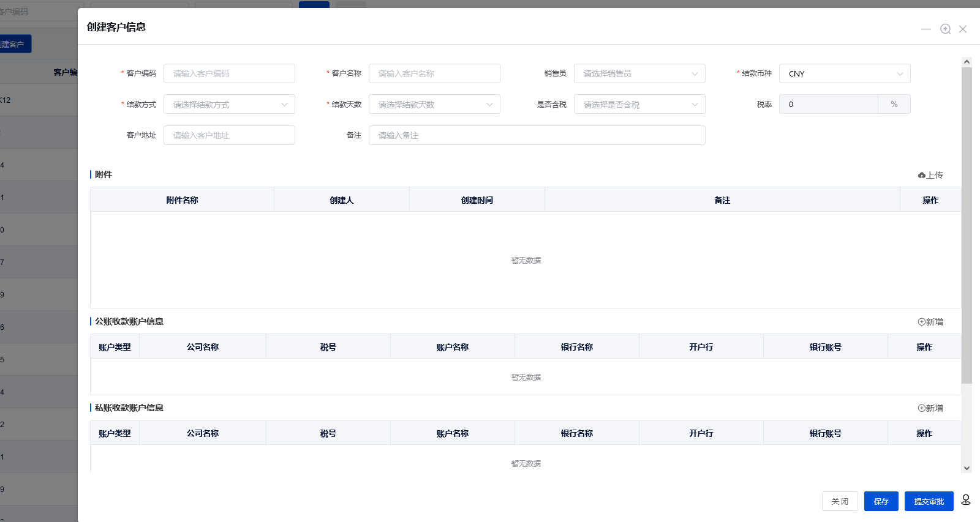This screenshot has height=522, width=980.
Task: Open the 结款方式 payment method dropdown
Action: pos(229,104)
